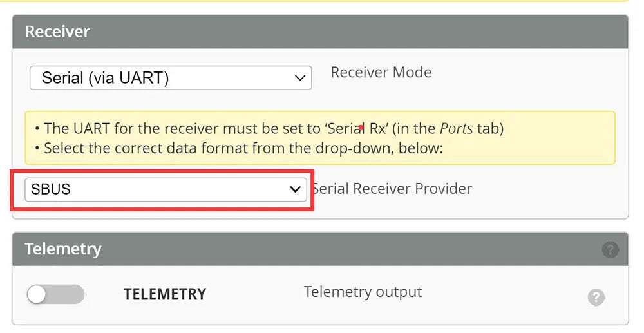Click the help icon beside Telemetry output

click(596, 297)
